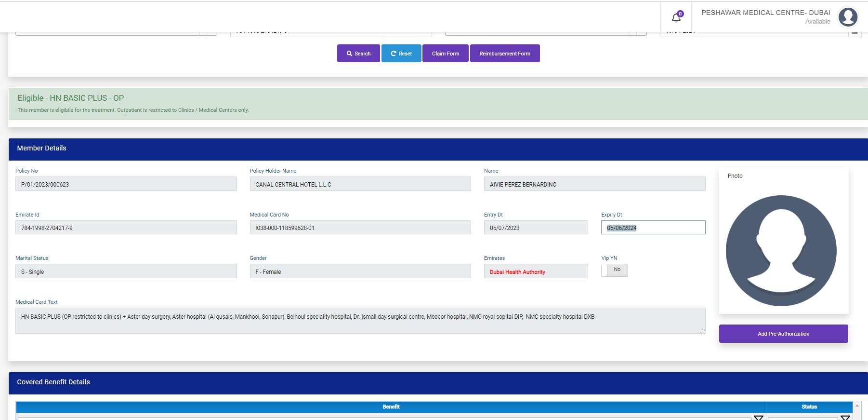The height and width of the screenshot is (420, 868).
Task: Click the filter icon in Status column
Action: (x=845, y=417)
